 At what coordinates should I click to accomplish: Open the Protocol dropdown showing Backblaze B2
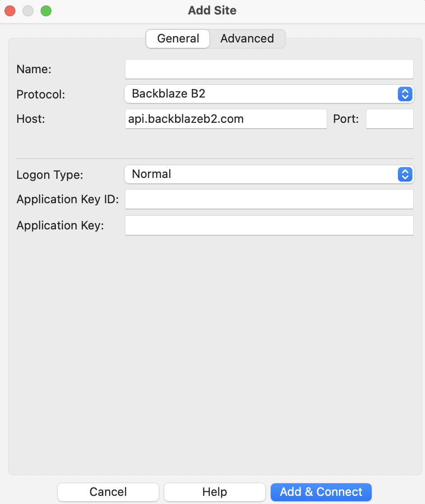point(269,94)
